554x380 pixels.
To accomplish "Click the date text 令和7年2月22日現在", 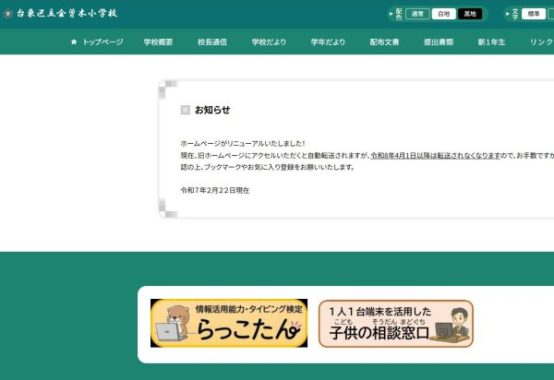I will (x=215, y=190).
